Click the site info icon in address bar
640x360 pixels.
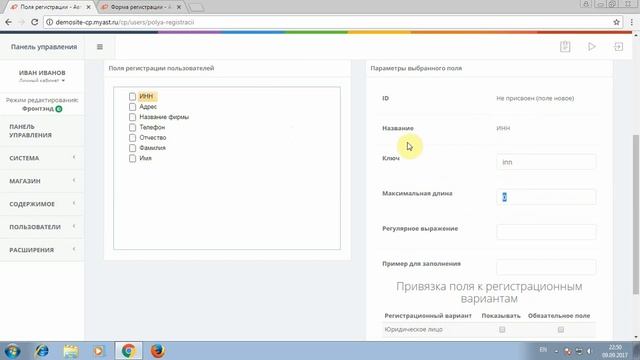pyautogui.click(x=49, y=22)
